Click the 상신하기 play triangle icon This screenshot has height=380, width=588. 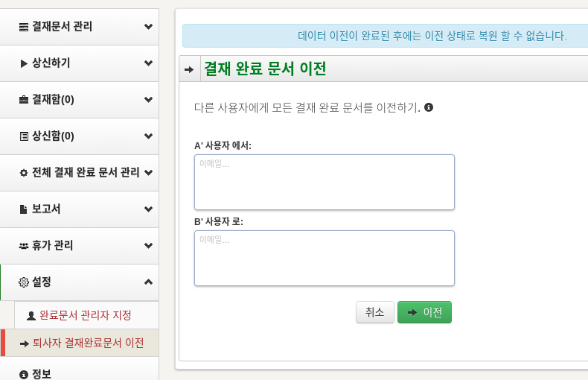[24, 63]
